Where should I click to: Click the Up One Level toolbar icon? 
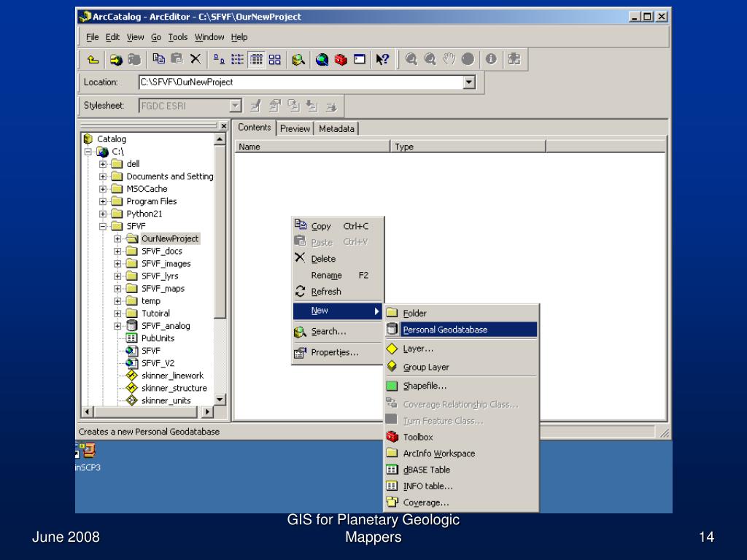93,60
